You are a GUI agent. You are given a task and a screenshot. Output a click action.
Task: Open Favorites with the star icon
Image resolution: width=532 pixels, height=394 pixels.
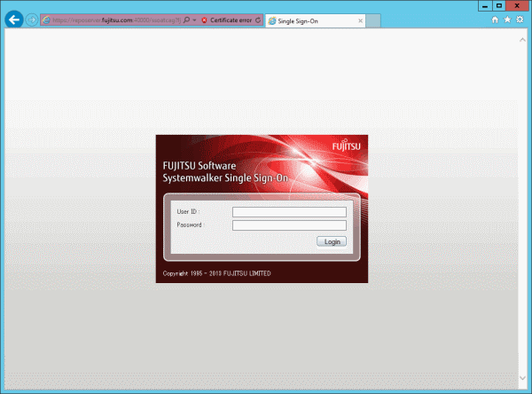(507, 20)
